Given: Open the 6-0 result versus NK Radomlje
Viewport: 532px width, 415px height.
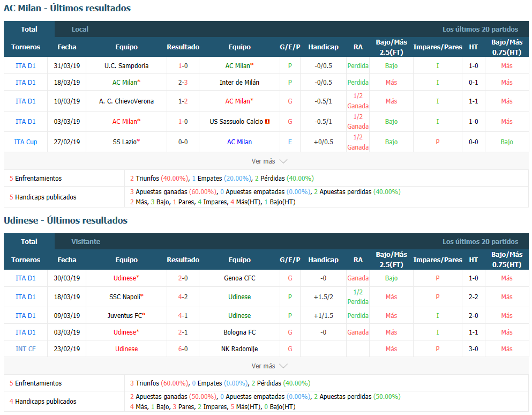Looking at the screenshot, I should 183,349.
